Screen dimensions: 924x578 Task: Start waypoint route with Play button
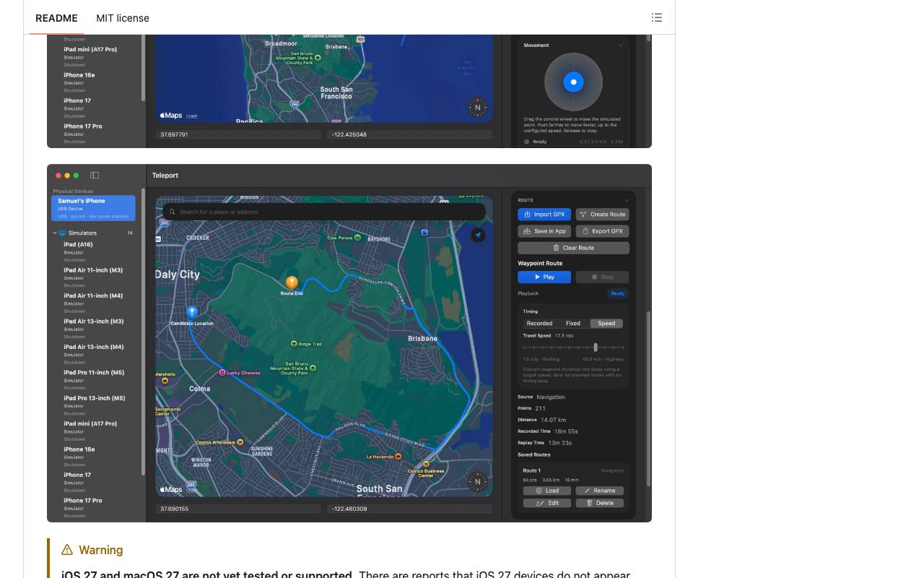point(544,277)
